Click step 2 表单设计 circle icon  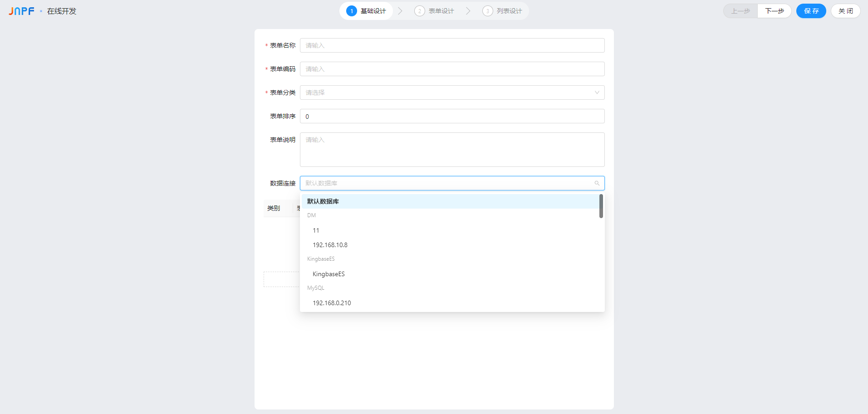tap(420, 11)
